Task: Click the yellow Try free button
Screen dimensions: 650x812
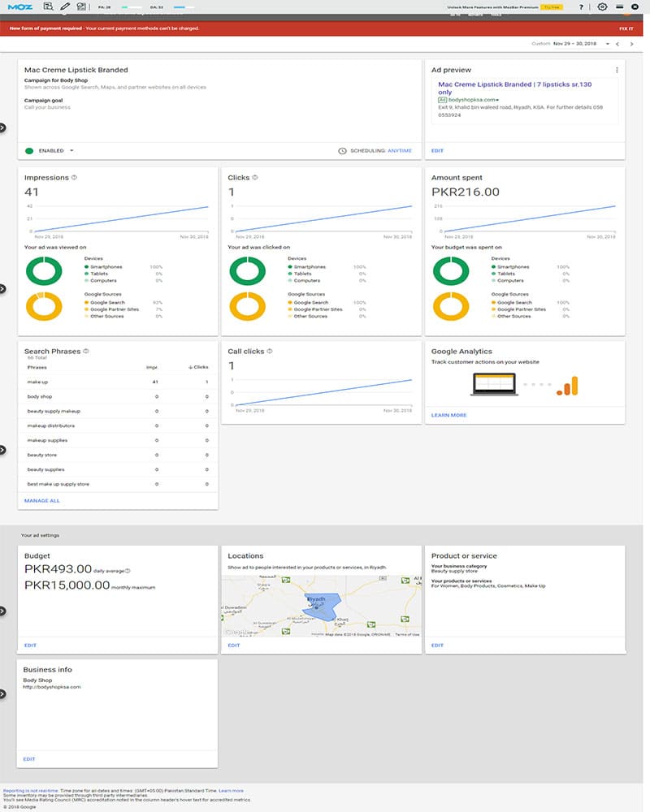Action: 552,7
